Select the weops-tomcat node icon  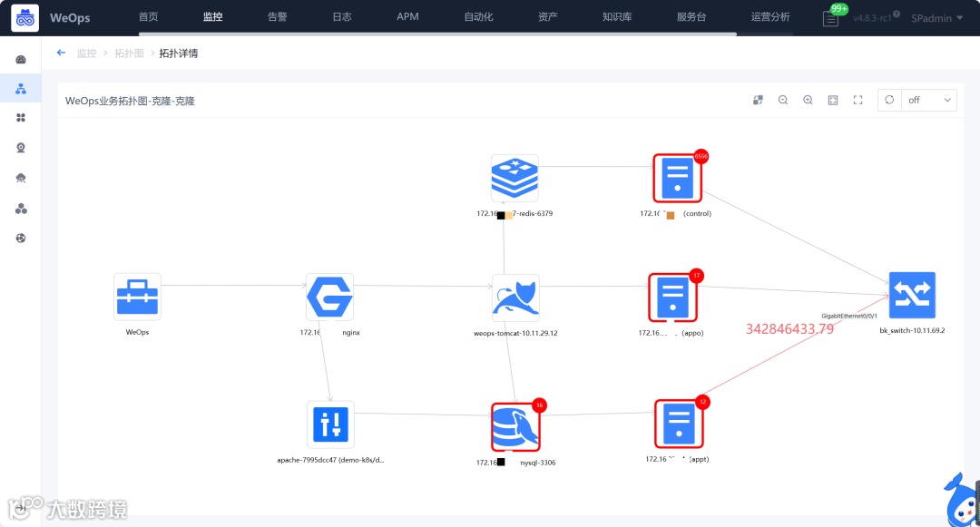(x=515, y=298)
